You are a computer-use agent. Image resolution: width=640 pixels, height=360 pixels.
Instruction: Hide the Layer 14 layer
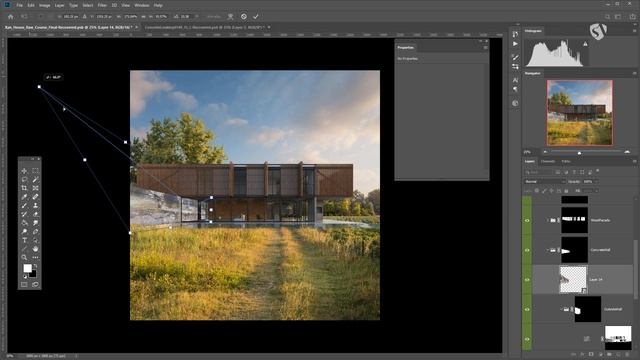527,280
